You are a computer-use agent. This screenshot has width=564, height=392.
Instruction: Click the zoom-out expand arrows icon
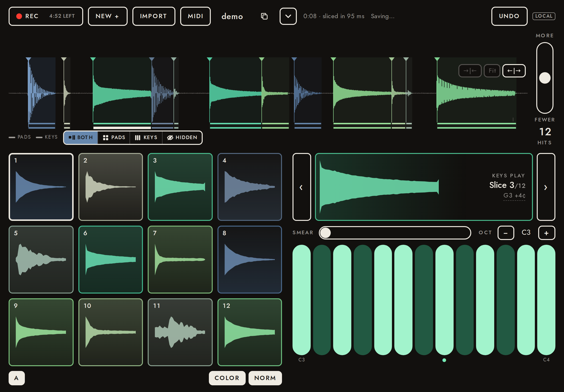[514, 71]
